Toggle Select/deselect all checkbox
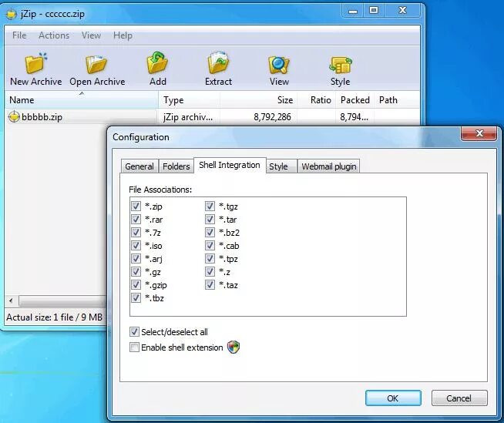This screenshot has width=504, height=423. tap(134, 332)
